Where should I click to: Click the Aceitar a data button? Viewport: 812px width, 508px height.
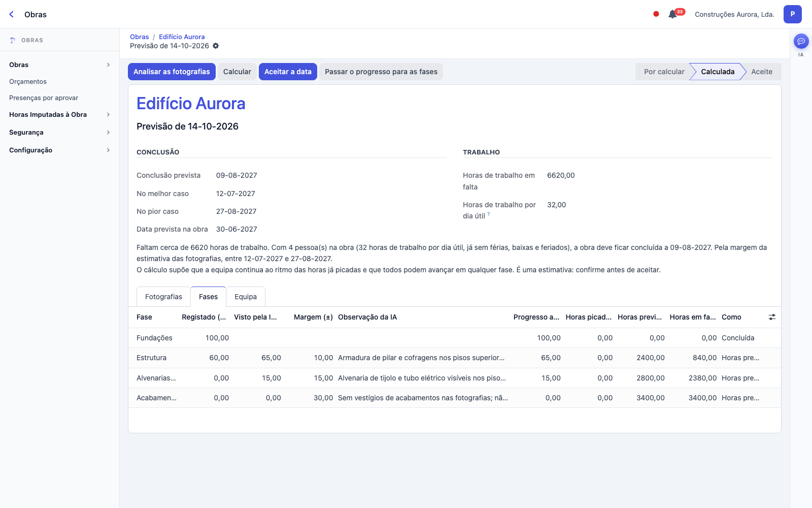[x=288, y=72]
